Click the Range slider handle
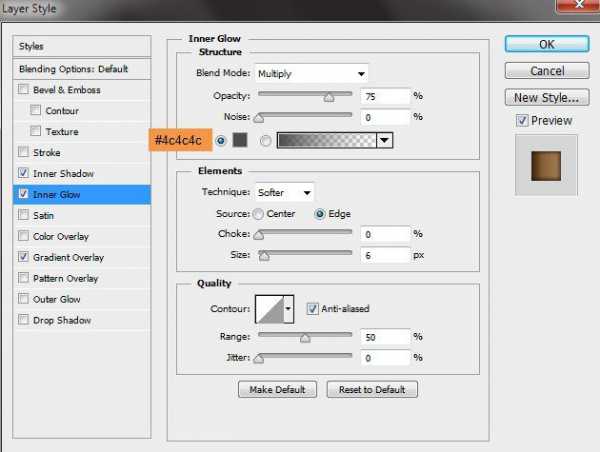This screenshot has width=600, height=452. pyautogui.click(x=305, y=338)
